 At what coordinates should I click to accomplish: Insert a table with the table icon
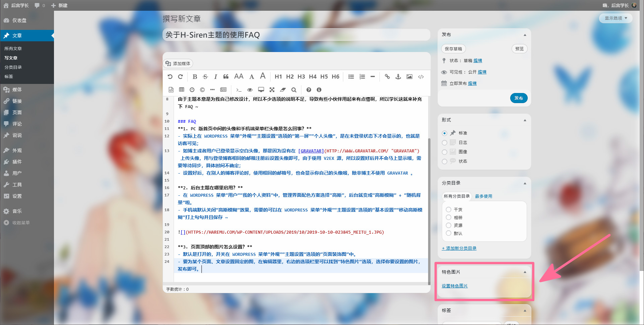click(181, 90)
